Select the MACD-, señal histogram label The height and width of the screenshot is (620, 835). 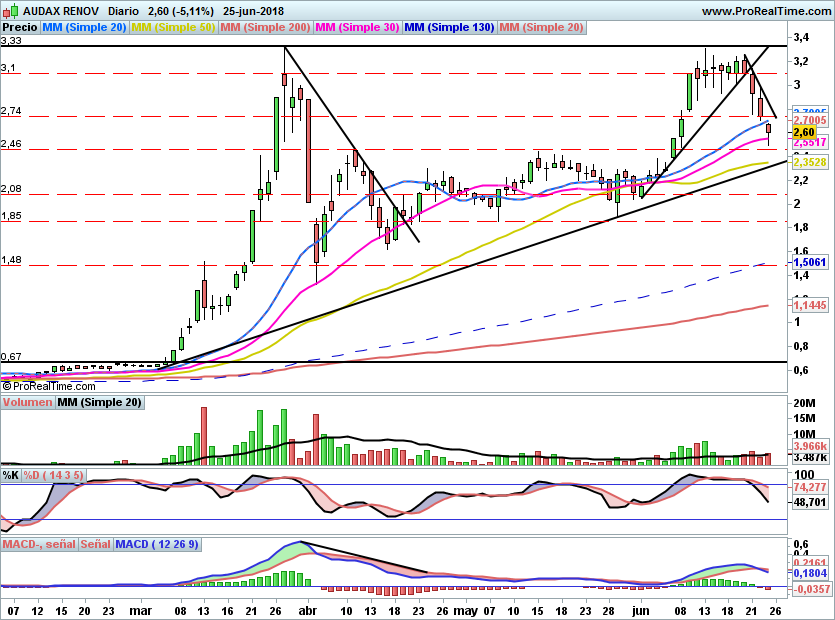pos(39,544)
